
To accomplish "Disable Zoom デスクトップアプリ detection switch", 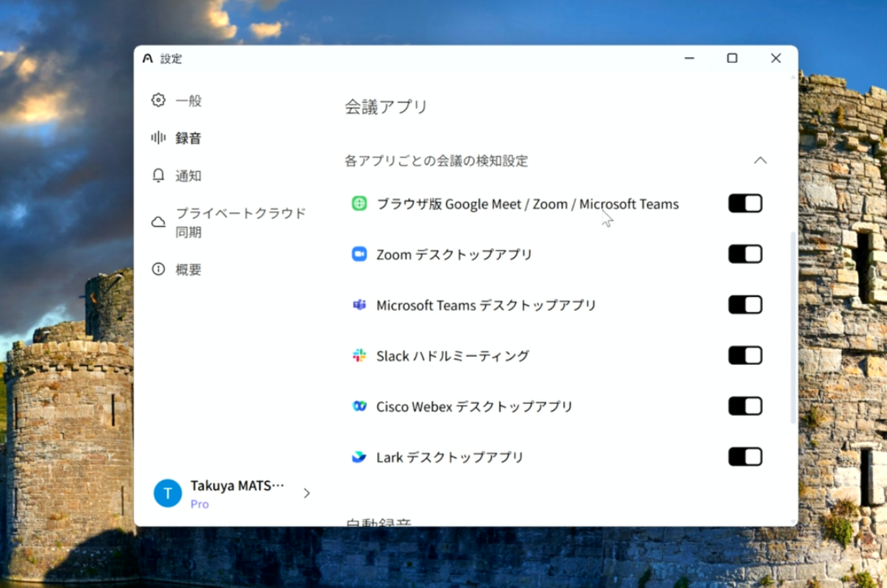I will coord(745,254).
